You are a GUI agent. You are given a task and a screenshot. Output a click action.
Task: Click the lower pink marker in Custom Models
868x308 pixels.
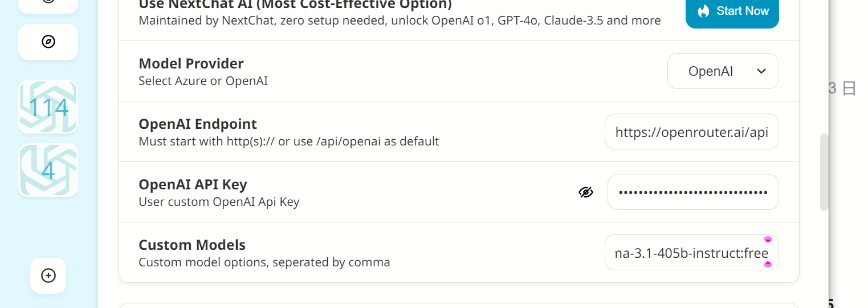tap(768, 264)
